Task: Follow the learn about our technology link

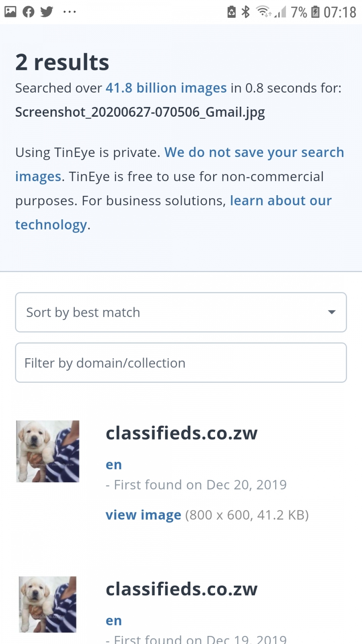Action: (174, 213)
